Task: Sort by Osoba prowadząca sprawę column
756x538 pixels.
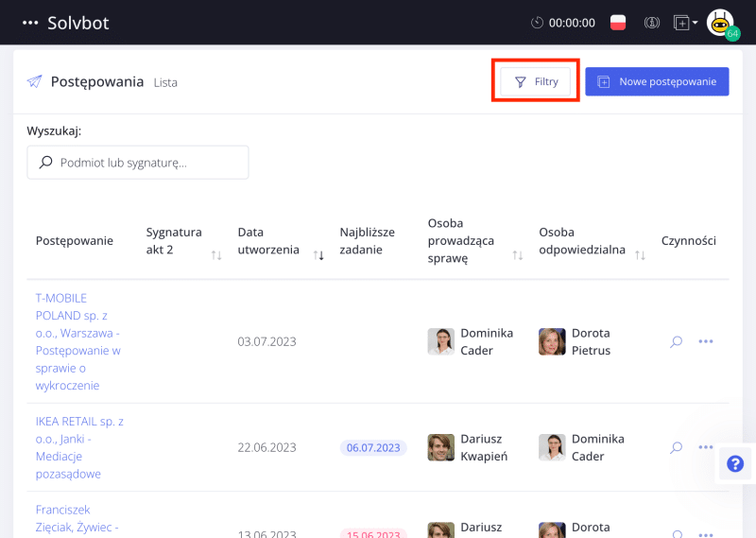Action: 518,255
